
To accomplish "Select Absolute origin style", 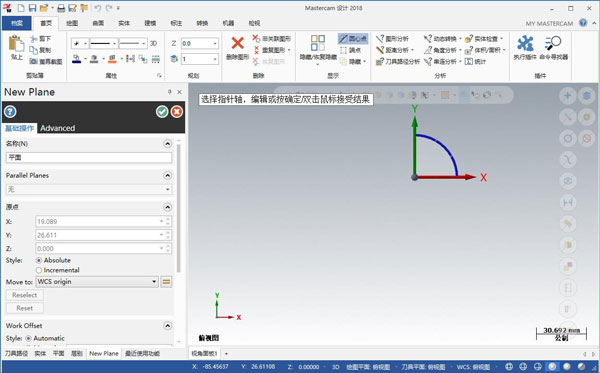I will click(x=39, y=260).
